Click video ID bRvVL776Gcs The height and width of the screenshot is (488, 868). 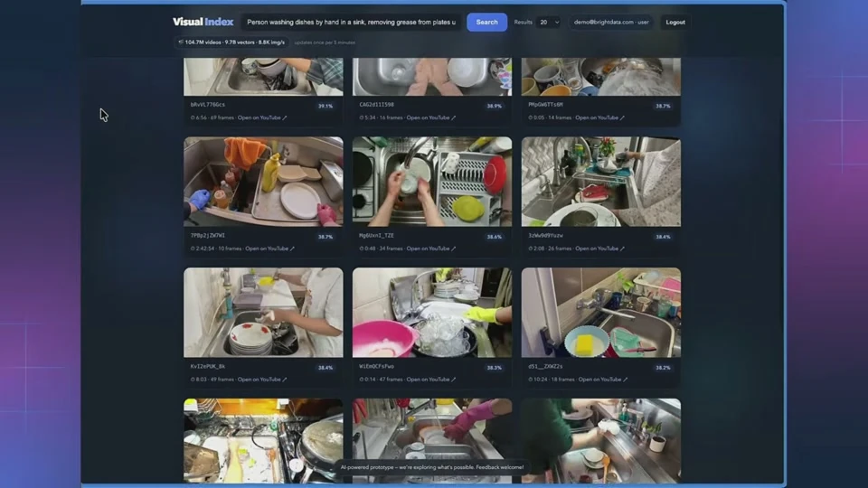(208, 104)
